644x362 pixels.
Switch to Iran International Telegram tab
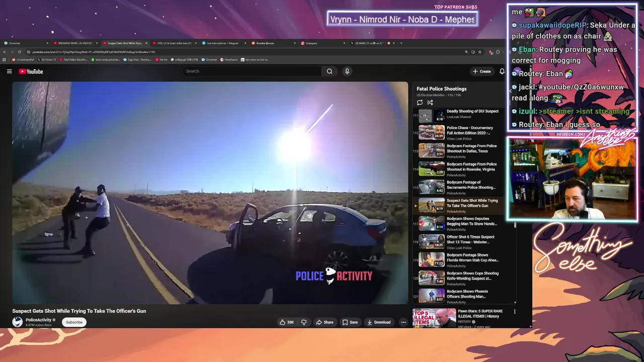(x=223, y=43)
